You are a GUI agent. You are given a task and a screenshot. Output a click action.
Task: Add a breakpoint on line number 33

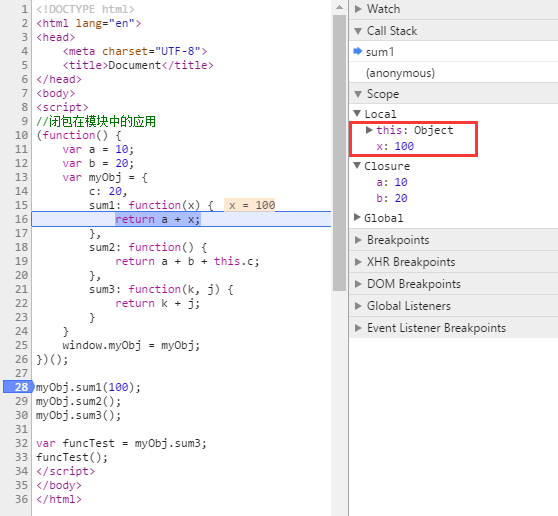click(21, 457)
